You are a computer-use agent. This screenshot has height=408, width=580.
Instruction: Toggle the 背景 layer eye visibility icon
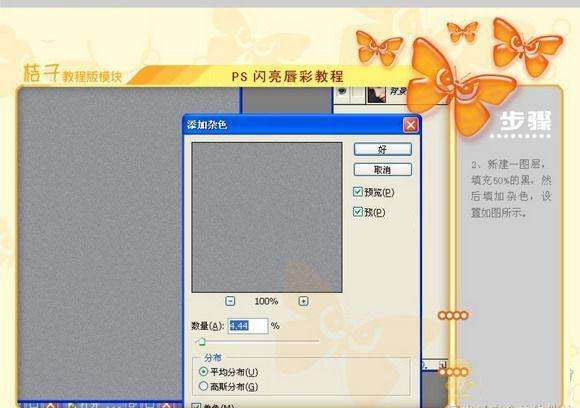tap(342, 91)
